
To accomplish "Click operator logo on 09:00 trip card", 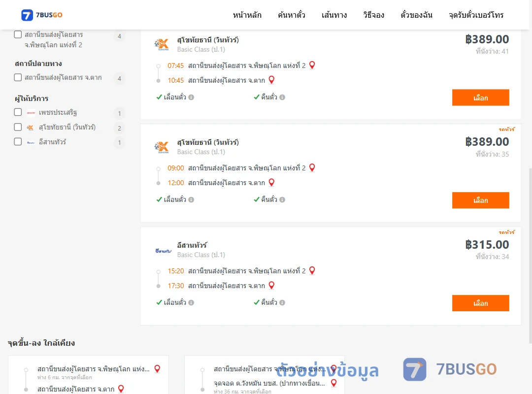I will coord(162,147).
